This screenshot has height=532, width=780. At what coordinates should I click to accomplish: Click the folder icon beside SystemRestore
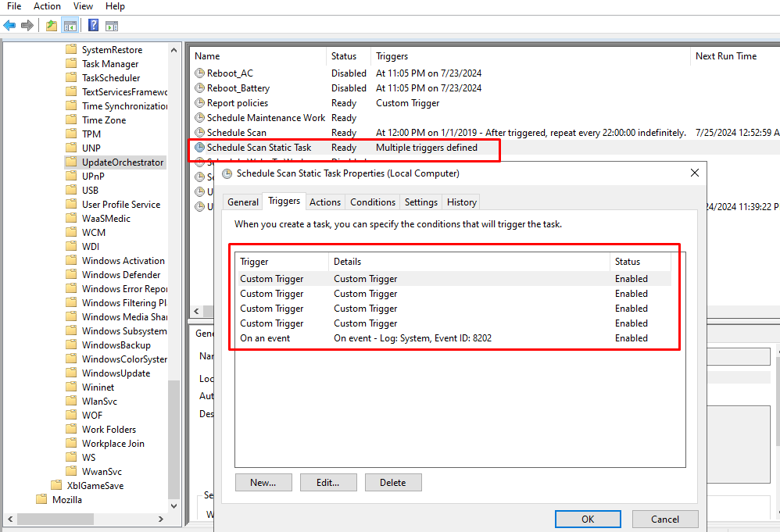(71, 49)
